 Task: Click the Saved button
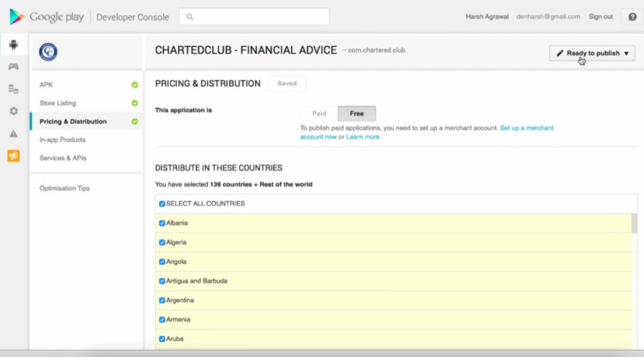[287, 83]
